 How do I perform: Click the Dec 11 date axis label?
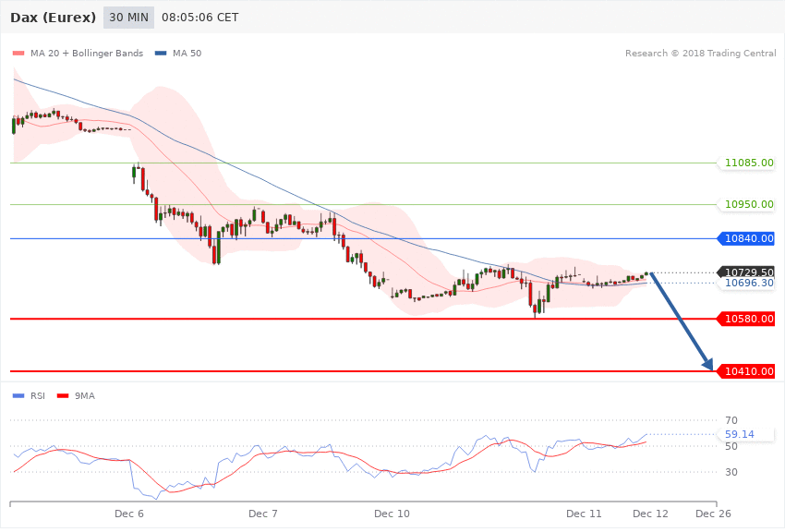coord(584,514)
